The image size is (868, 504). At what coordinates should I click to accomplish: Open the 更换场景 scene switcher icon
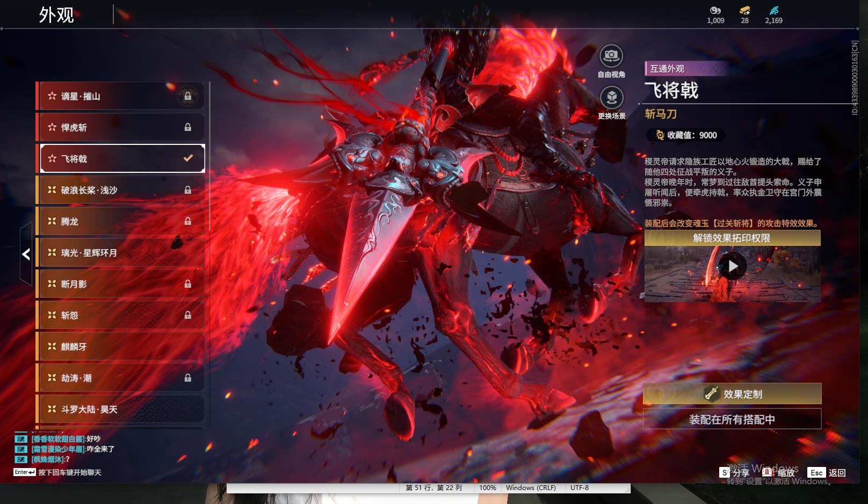pos(611,98)
